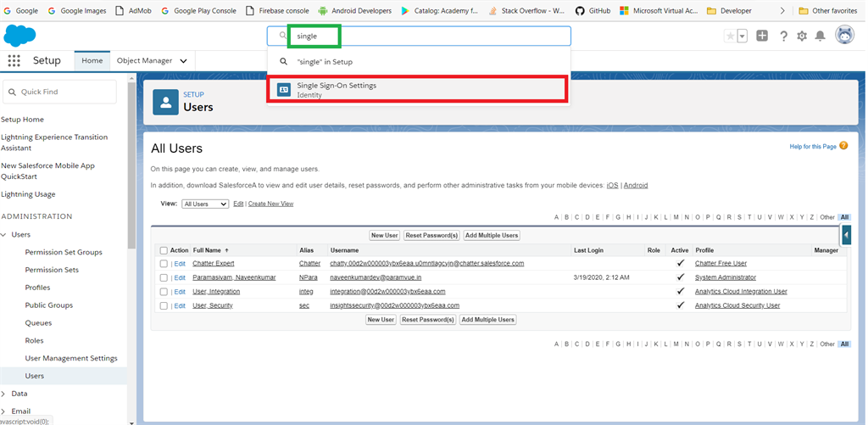Screen dimensions: 868x425
Task: Expand the Data tree section
Action: pos(3,394)
